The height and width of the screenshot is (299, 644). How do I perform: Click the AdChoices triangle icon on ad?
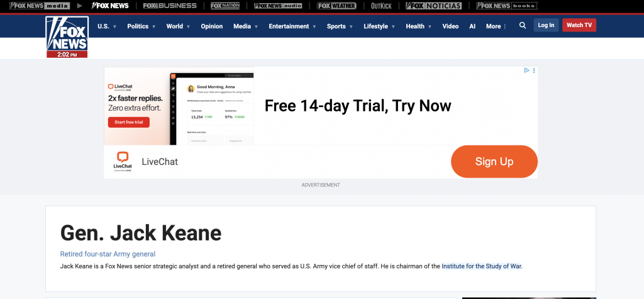526,71
